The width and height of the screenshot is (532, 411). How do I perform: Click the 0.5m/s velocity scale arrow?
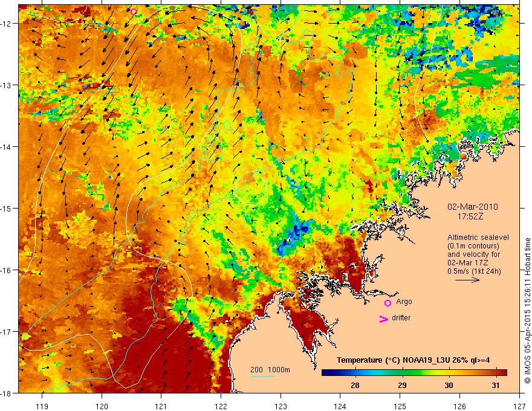click(x=467, y=280)
